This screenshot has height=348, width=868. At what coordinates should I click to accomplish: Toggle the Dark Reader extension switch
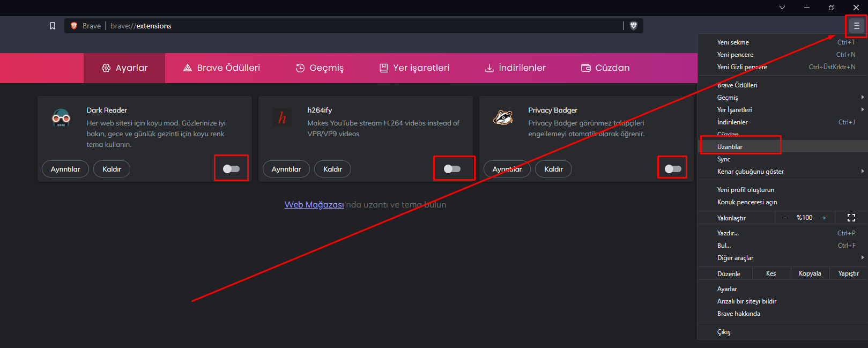tap(231, 169)
